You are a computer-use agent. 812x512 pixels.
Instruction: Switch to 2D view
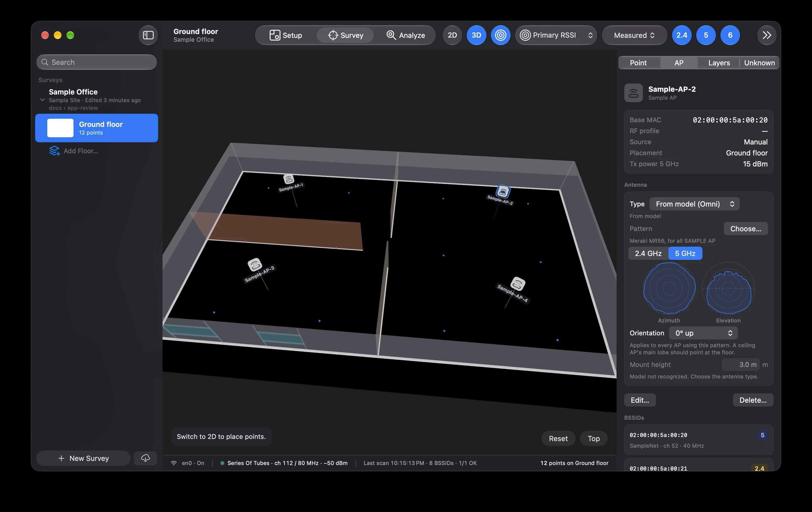pos(452,35)
